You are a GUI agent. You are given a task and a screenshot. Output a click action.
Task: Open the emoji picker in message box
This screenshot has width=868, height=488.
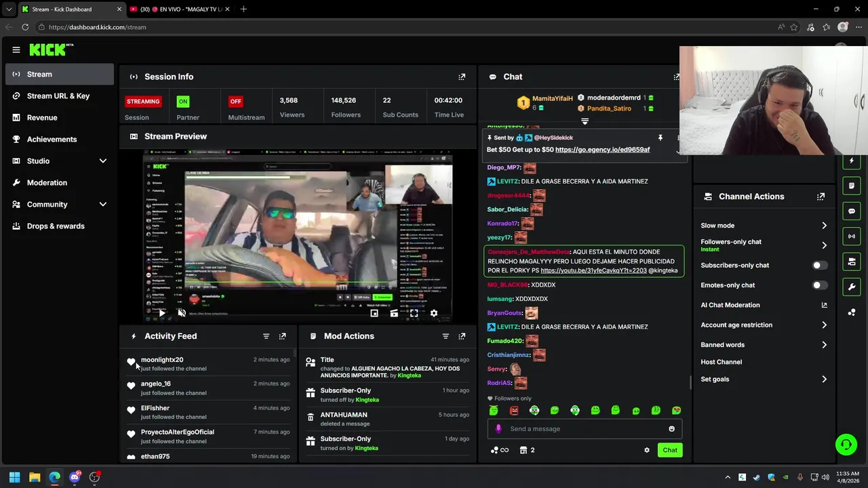point(671,429)
